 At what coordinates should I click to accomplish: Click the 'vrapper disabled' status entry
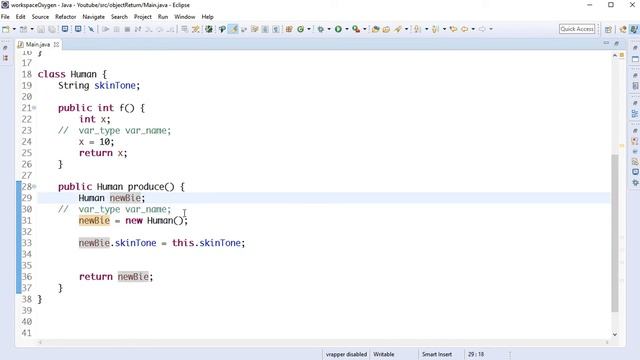346,354
